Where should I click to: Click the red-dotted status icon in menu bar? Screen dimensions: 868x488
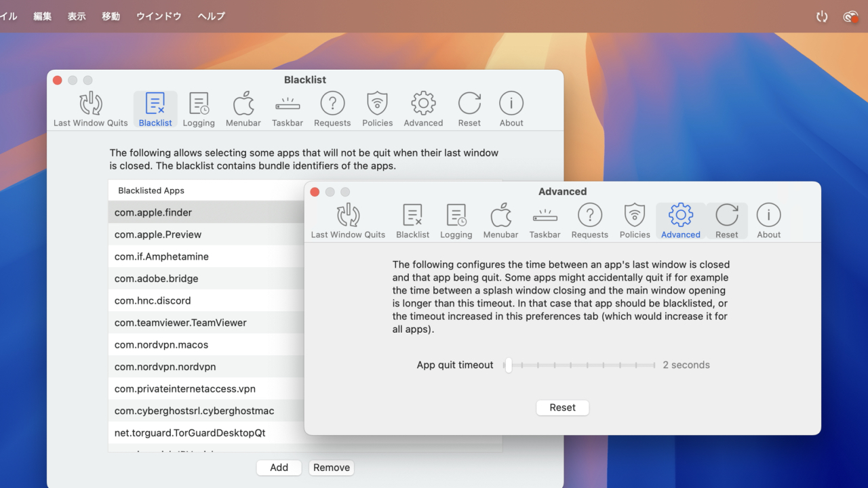click(851, 16)
